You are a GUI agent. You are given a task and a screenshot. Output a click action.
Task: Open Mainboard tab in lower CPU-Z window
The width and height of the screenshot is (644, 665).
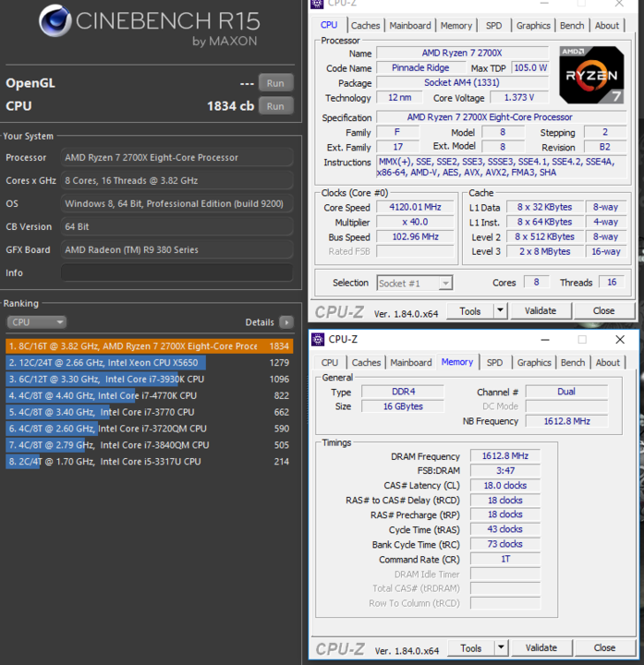tap(410, 363)
